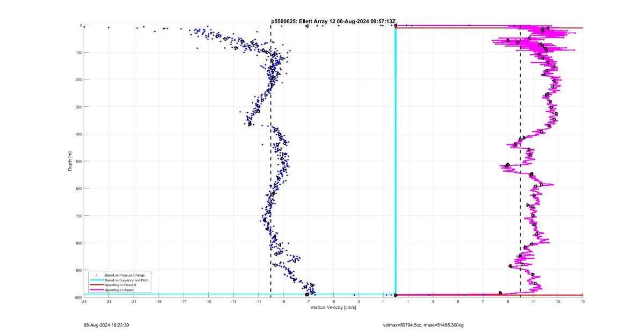Screen dimensions: 644x334
Task: Select legend entry Upwelling on Ascent
Action: [x=119, y=289]
